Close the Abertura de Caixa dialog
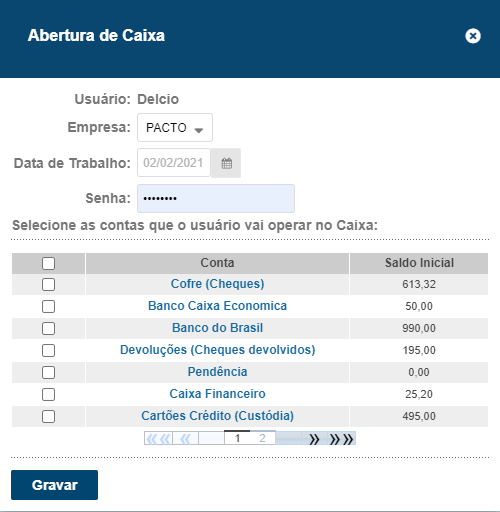This screenshot has height=512, width=500. pyautogui.click(x=473, y=36)
